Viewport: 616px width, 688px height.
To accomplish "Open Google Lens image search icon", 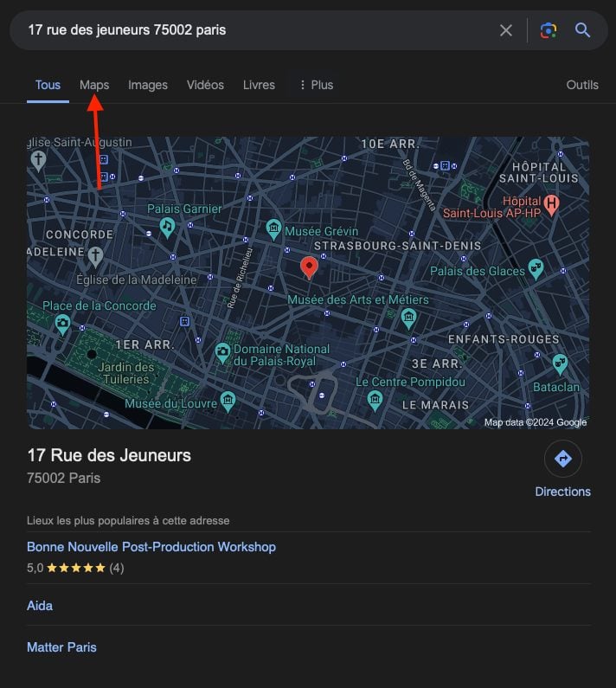I will (x=549, y=30).
